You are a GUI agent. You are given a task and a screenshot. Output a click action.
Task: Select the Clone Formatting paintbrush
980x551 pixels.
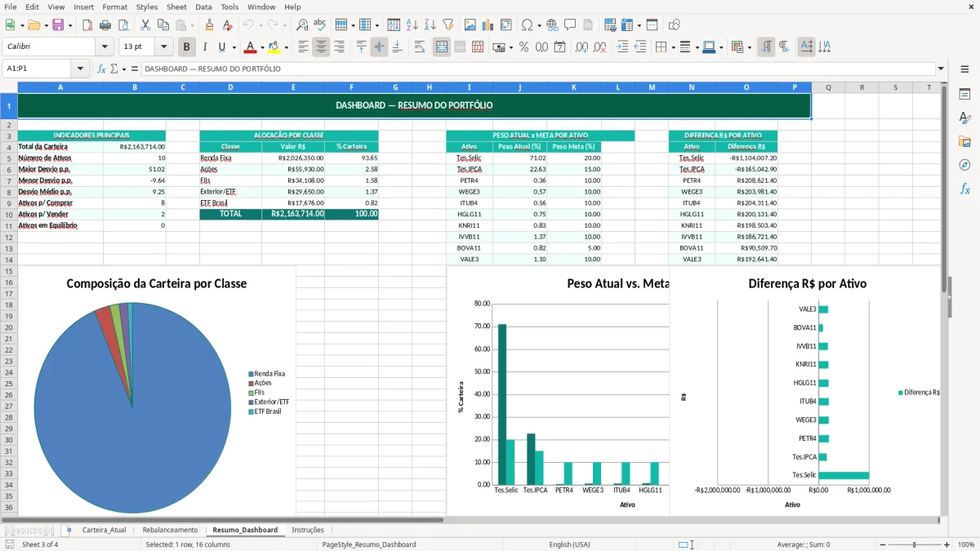pyautogui.click(x=209, y=25)
